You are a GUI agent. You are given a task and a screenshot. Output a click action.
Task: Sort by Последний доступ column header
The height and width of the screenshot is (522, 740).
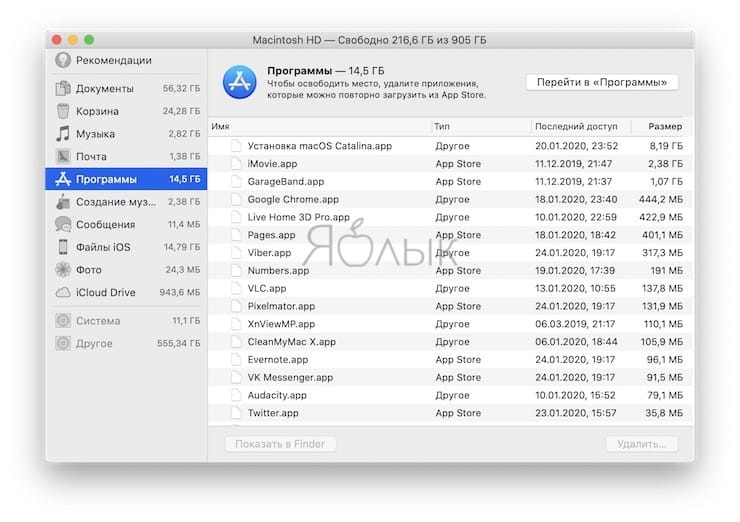[580, 126]
